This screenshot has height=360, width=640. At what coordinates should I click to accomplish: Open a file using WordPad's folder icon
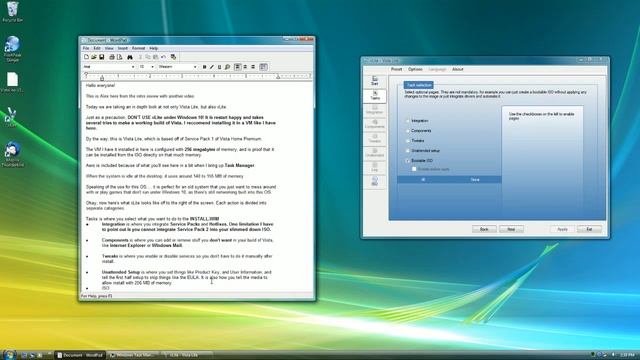pyautogui.click(x=94, y=57)
